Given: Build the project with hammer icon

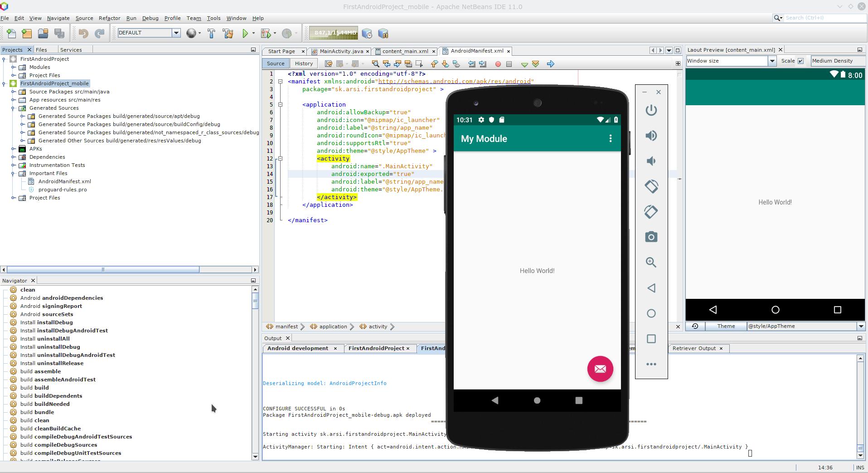Looking at the screenshot, I should pos(211,33).
